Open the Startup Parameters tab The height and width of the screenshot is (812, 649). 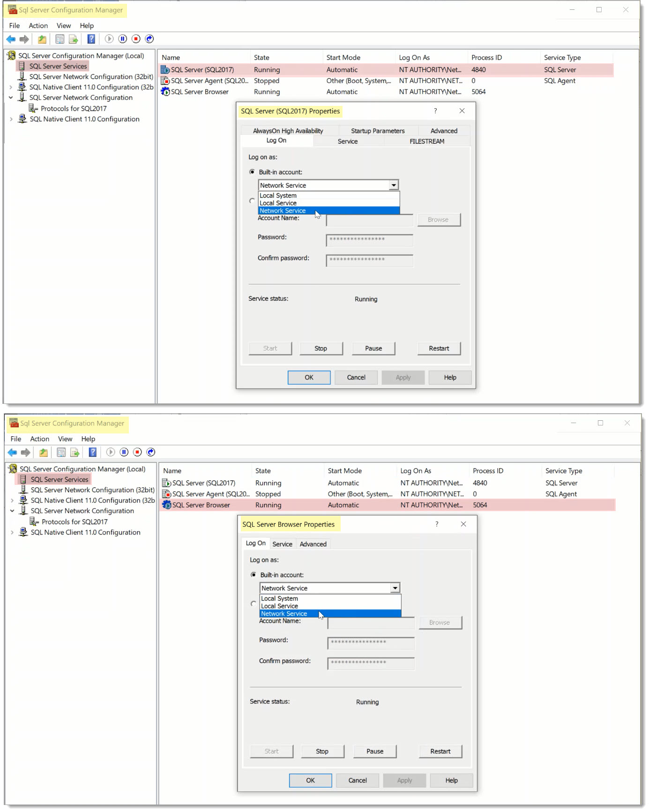(x=378, y=131)
